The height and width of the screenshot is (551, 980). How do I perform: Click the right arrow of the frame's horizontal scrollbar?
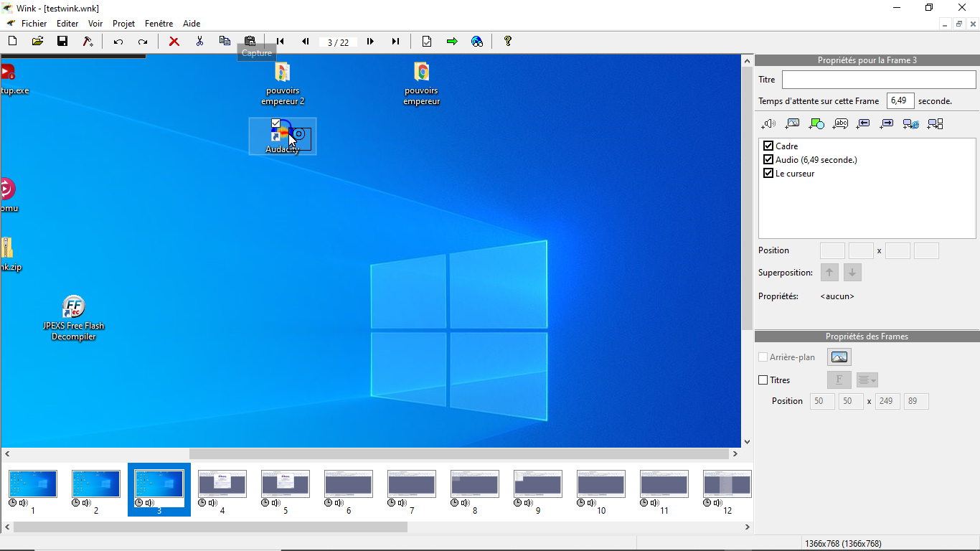click(x=735, y=454)
